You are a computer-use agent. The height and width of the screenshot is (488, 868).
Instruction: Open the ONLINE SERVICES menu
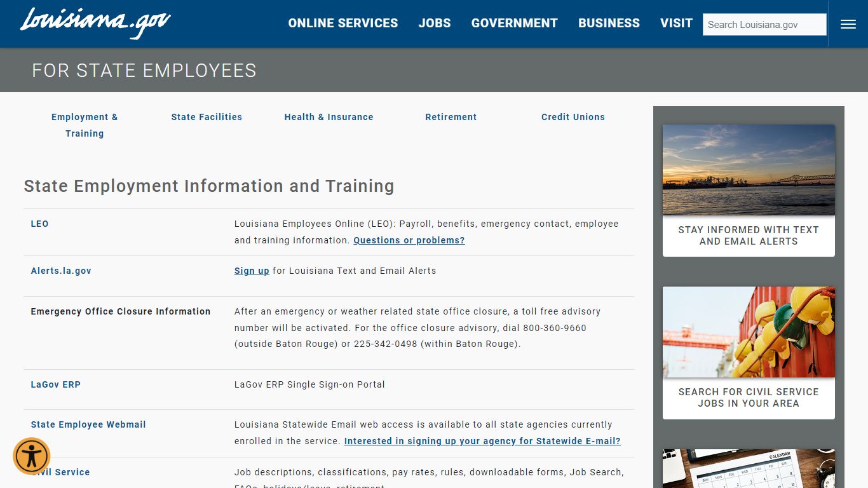(x=342, y=23)
